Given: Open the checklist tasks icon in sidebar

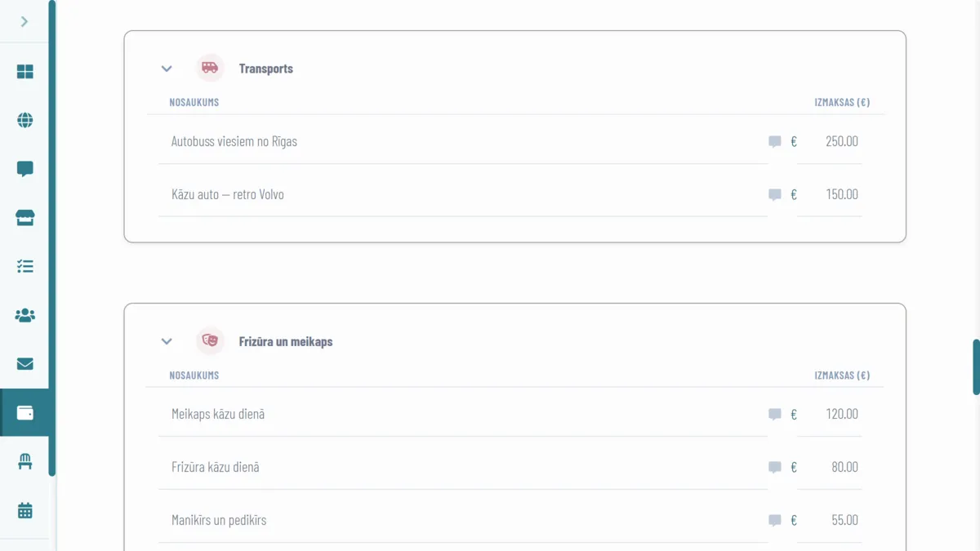Looking at the screenshot, I should [x=25, y=266].
